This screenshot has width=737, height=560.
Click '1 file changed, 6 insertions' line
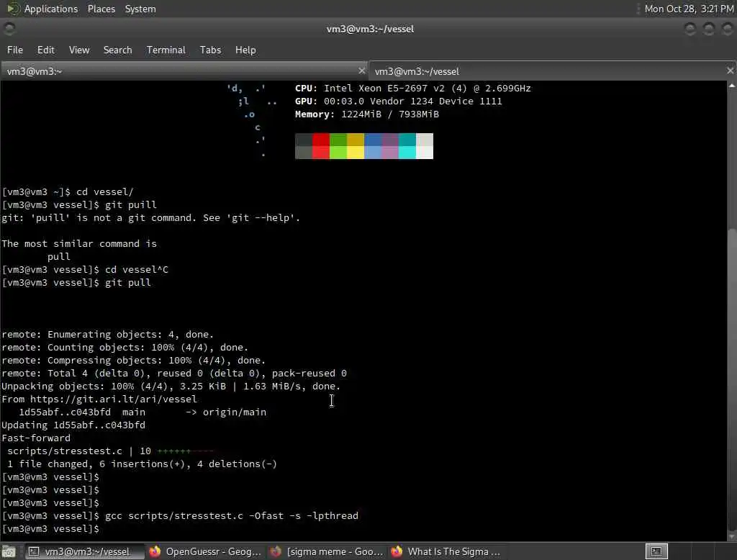[142, 464]
